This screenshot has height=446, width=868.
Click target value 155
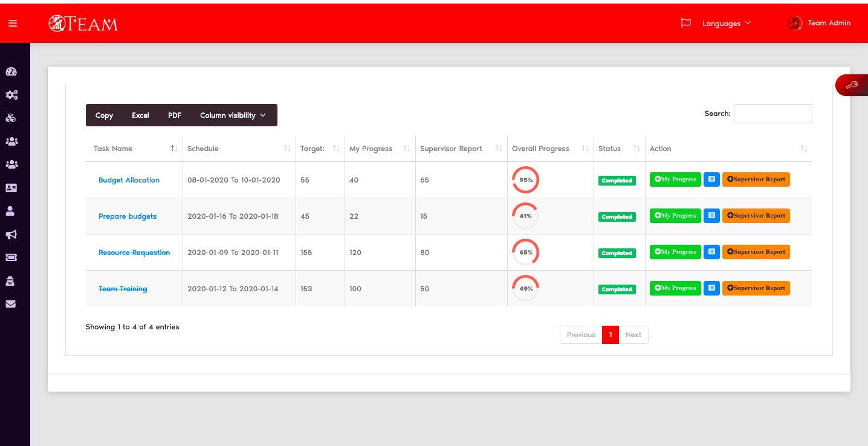click(306, 253)
